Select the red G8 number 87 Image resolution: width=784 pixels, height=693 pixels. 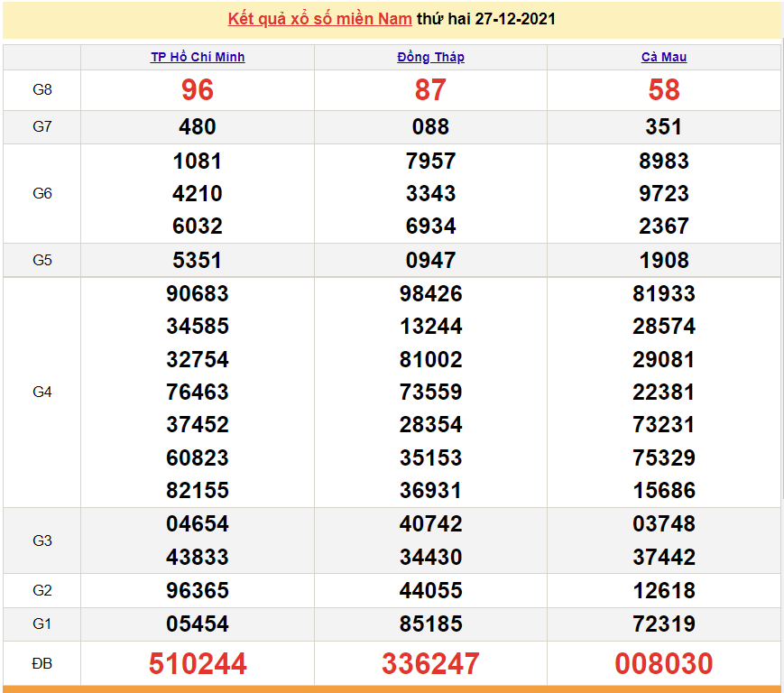pyautogui.click(x=430, y=90)
